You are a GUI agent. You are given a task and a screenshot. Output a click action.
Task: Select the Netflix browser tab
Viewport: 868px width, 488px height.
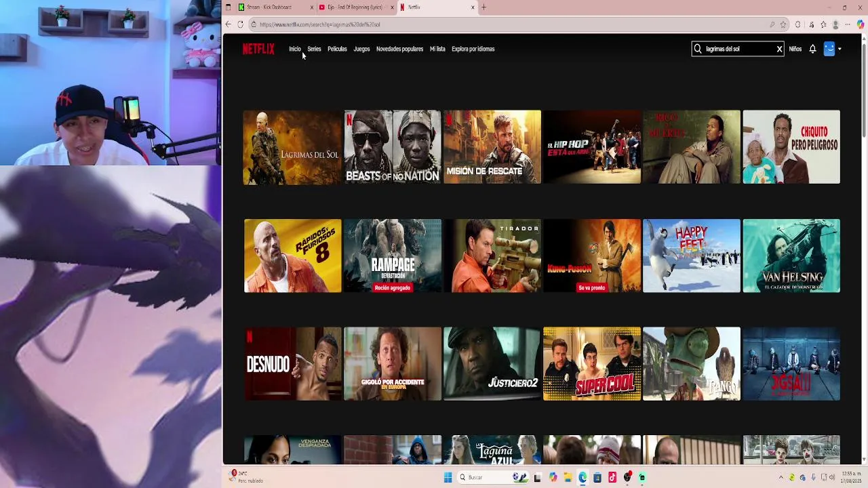tap(437, 7)
